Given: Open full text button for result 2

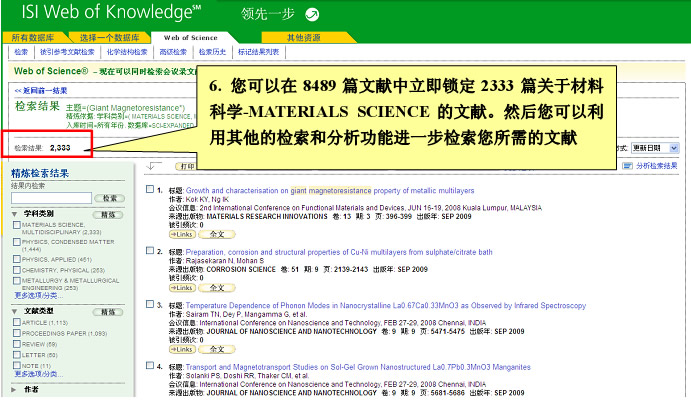Looking at the screenshot, I should [x=217, y=288].
